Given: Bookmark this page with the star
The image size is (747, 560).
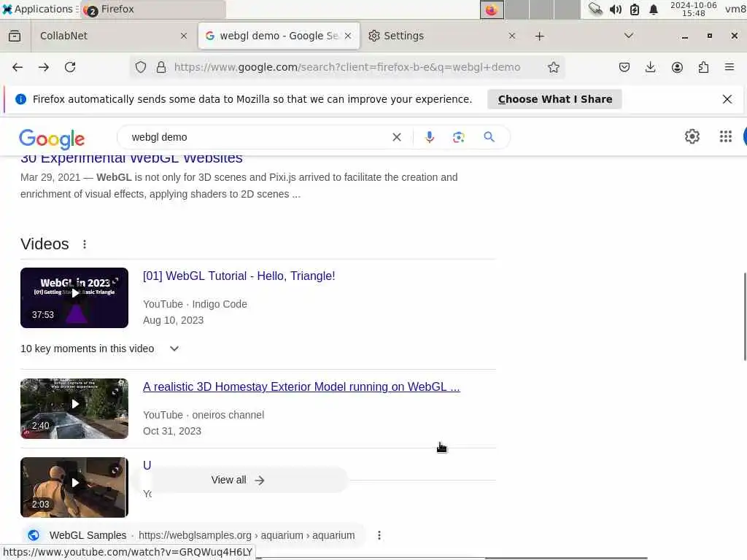Looking at the screenshot, I should click(x=553, y=67).
